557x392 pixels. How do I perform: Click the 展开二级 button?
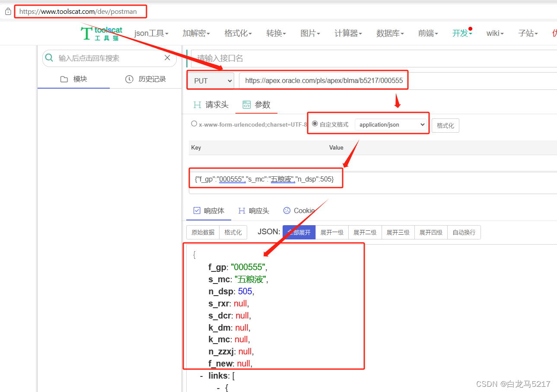[365, 232]
